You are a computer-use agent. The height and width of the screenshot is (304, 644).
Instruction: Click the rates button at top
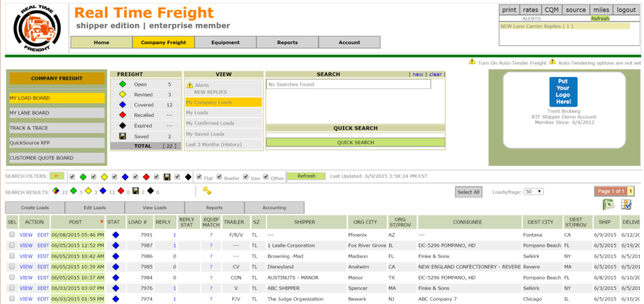point(531,10)
